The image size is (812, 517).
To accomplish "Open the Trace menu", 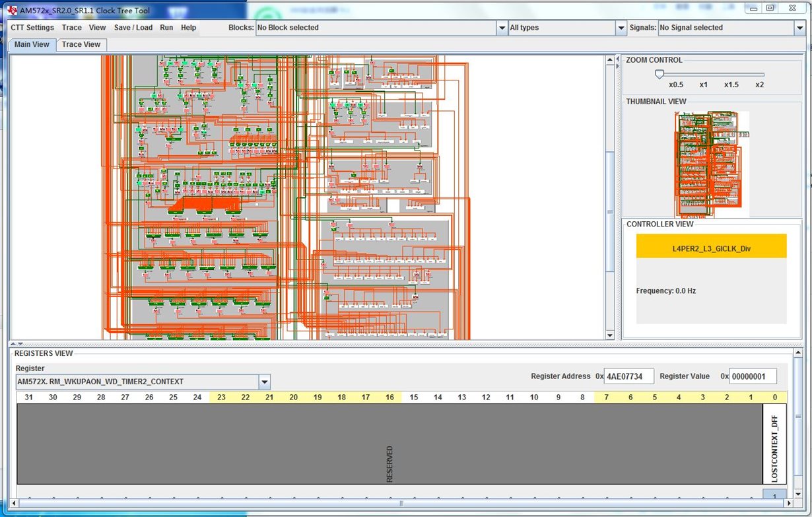I will pyautogui.click(x=72, y=28).
